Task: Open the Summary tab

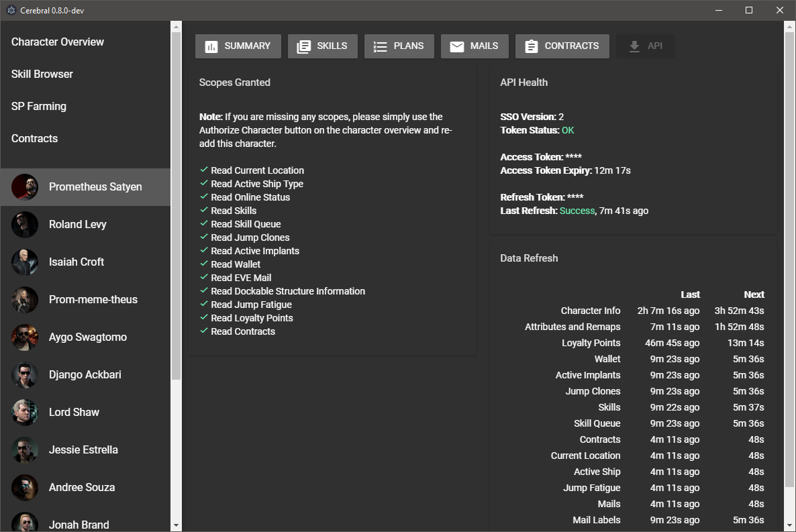Action: 238,46
